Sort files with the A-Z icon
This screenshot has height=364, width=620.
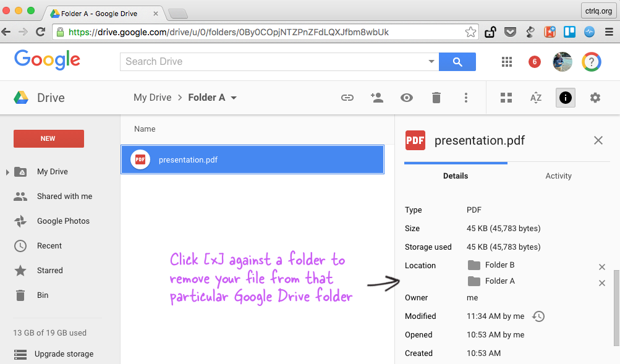[535, 97]
